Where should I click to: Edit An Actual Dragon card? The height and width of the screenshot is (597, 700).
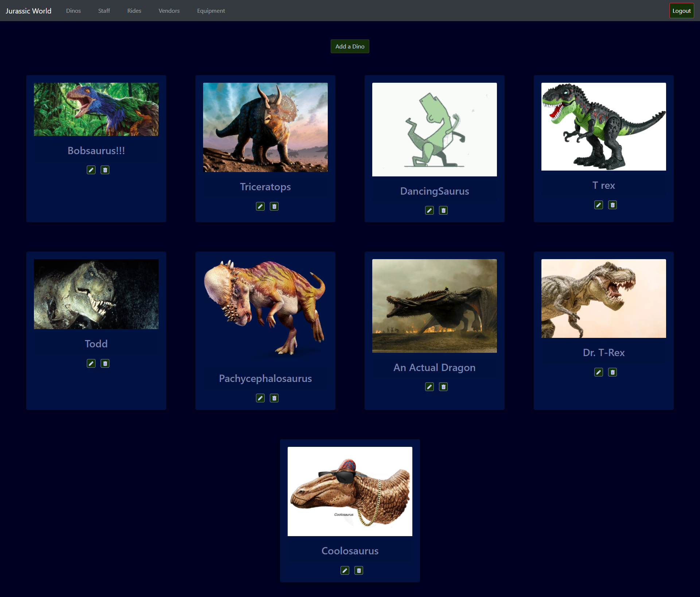coord(429,387)
